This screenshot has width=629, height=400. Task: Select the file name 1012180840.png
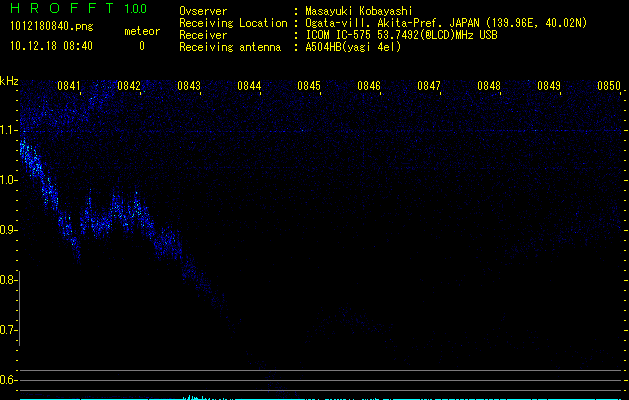pyautogui.click(x=52, y=27)
